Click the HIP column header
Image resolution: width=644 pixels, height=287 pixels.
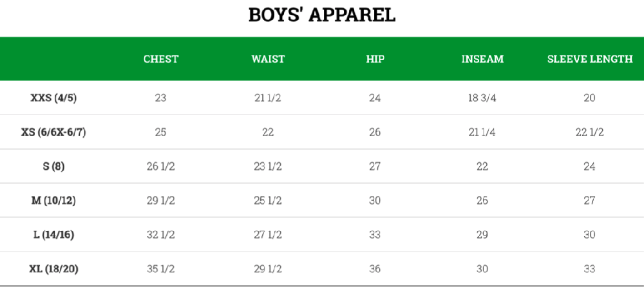click(x=375, y=59)
